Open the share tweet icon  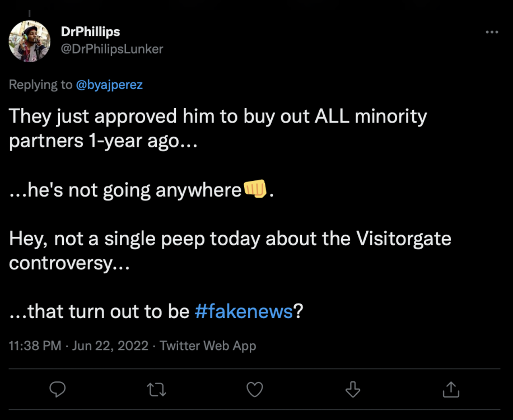click(x=451, y=389)
